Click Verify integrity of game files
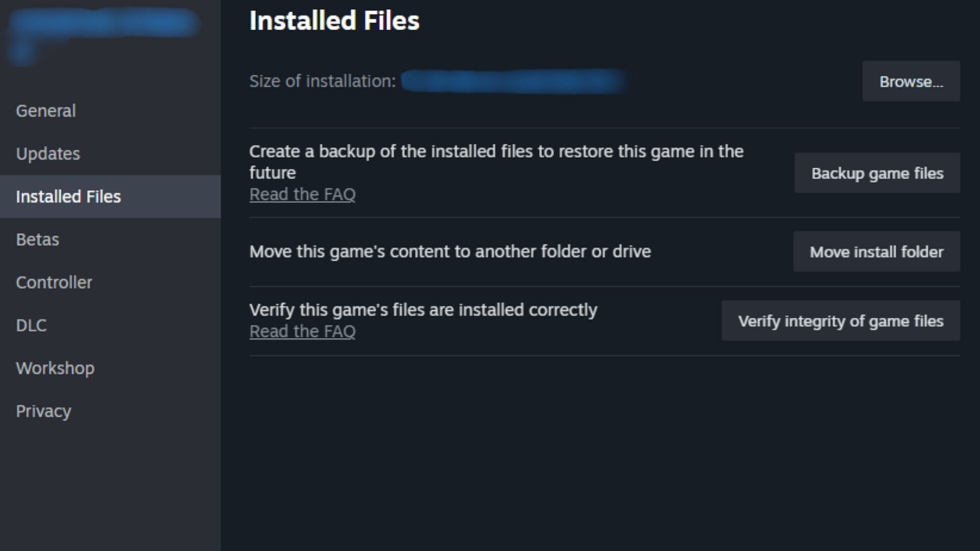The width and height of the screenshot is (980, 551). point(841,321)
